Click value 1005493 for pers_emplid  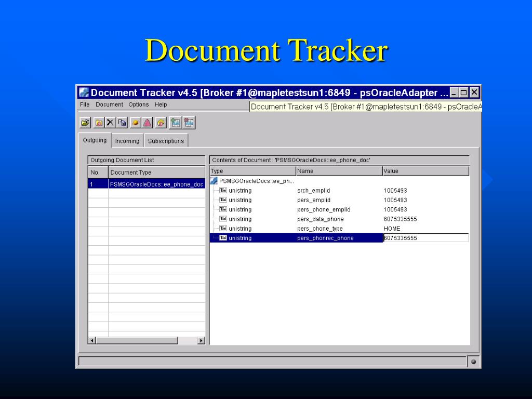click(x=395, y=200)
